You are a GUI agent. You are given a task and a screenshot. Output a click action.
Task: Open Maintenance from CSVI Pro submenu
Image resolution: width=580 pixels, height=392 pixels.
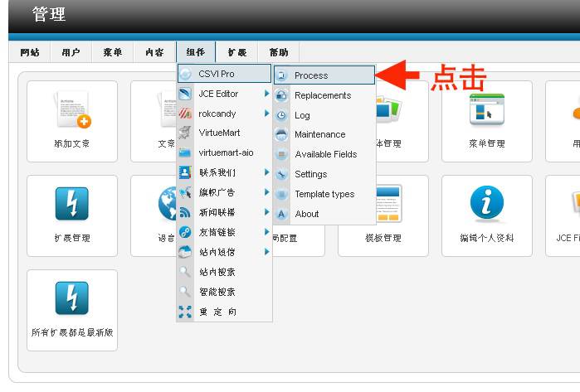319,134
